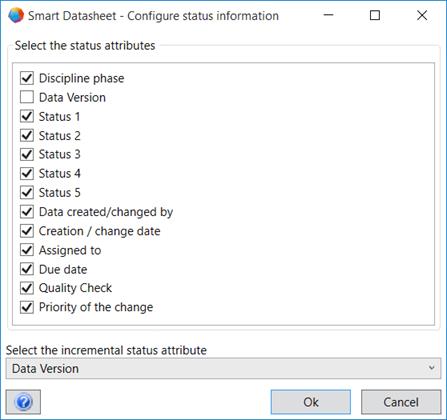Toggle the Quality Check checkbox

pyautogui.click(x=27, y=288)
